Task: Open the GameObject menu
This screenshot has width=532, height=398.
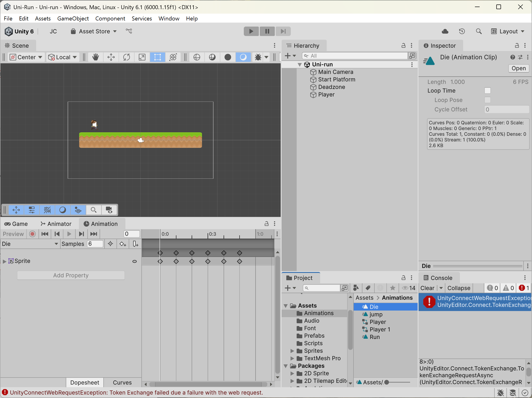Action: 73,19
